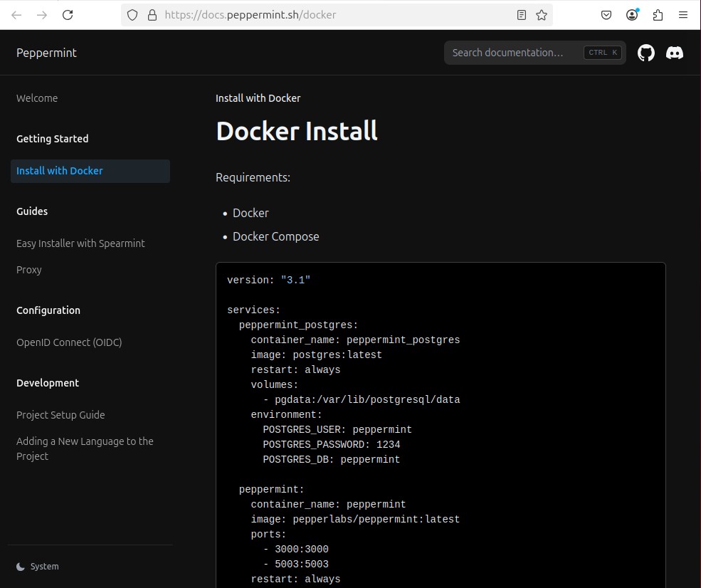The height and width of the screenshot is (588, 701).
Task: Click the Configuration section heading
Action: [x=48, y=310]
